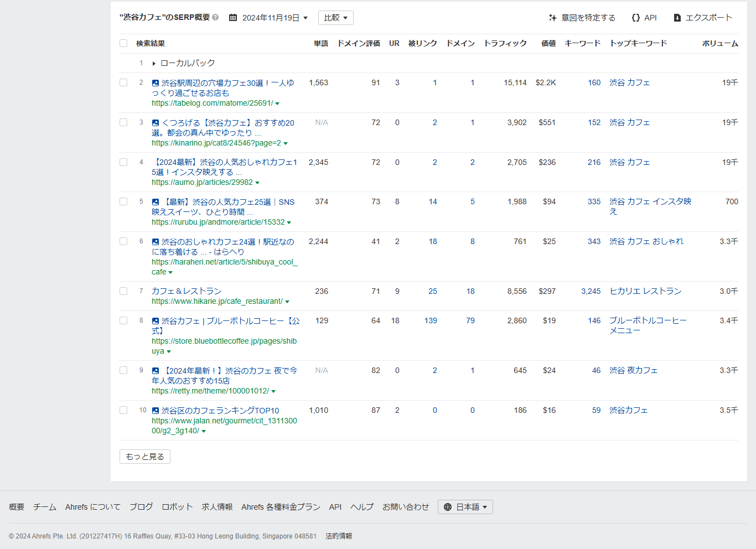Open ブログ in the footer menu
Screen dimensions: 756x549
click(x=141, y=507)
